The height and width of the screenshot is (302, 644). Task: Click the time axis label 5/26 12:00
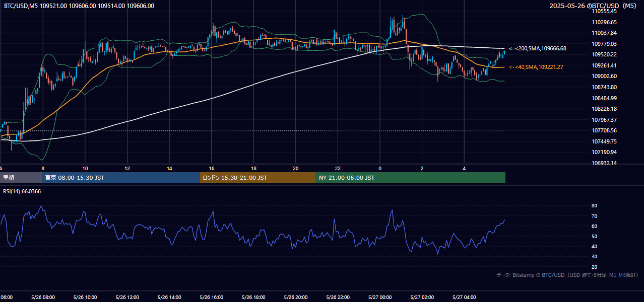[x=127, y=297]
